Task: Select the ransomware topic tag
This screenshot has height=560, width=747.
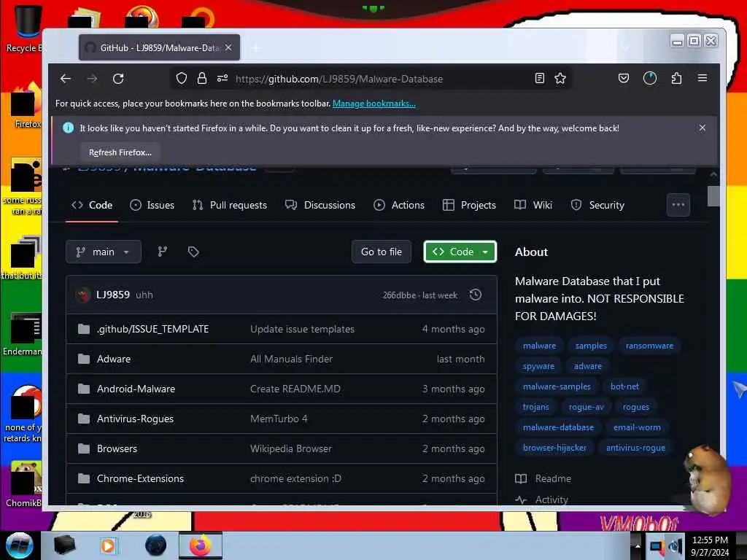Action: 649,346
